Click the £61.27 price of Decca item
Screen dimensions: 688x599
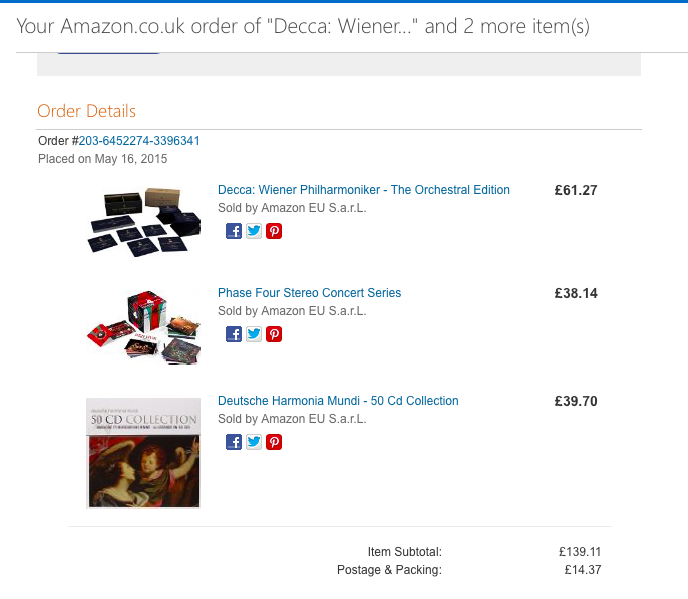click(576, 190)
